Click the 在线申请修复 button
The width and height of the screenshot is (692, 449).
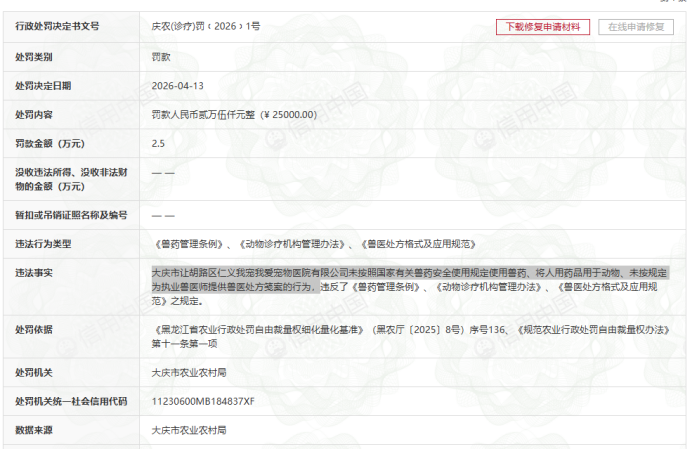pos(636,27)
